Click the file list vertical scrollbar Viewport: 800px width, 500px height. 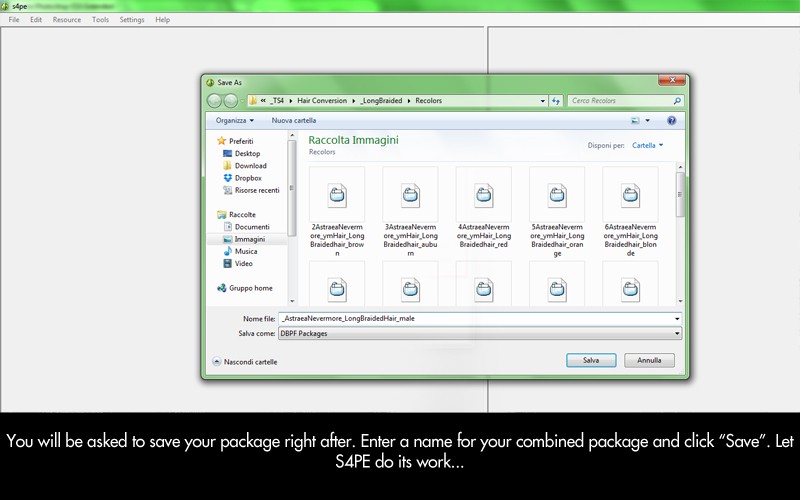point(680,195)
